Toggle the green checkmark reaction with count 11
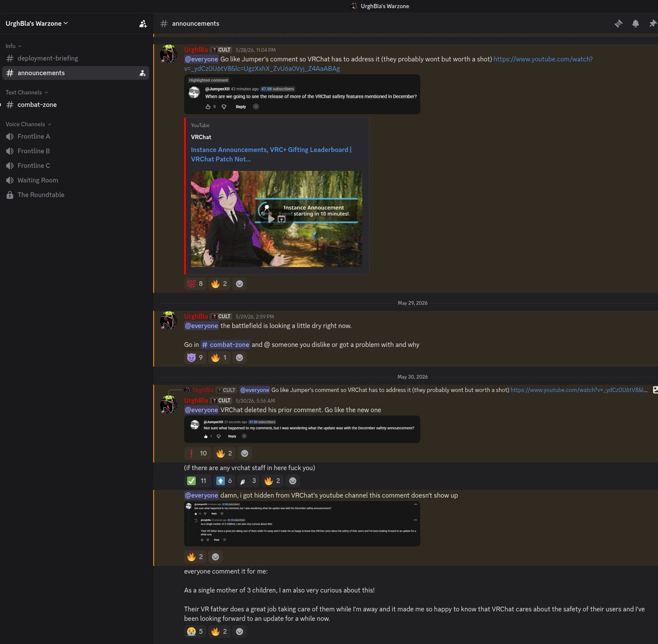 point(198,481)
